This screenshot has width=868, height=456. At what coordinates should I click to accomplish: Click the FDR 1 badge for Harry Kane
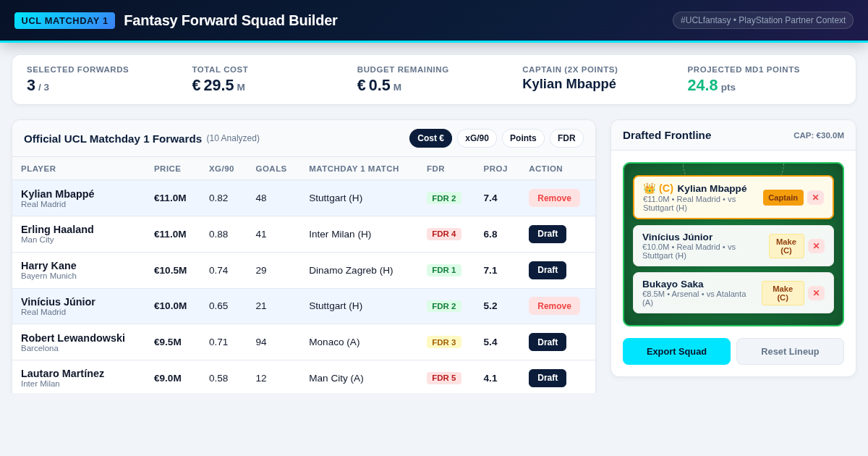click(x=444, y=270)
